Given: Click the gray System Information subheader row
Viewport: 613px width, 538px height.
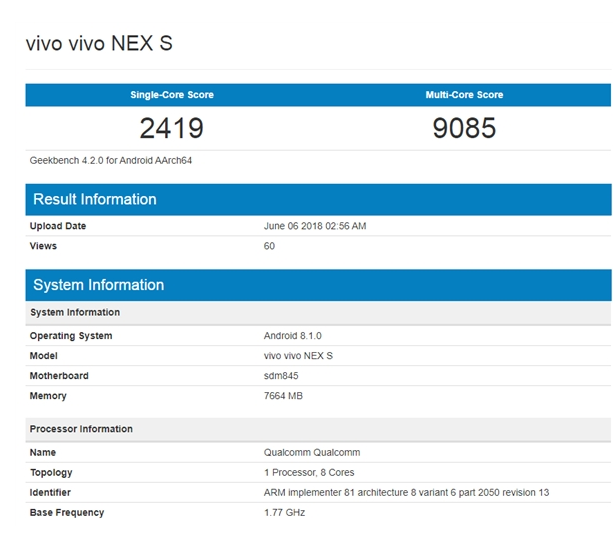Looking at the screenshot, I should click(318, 312).
